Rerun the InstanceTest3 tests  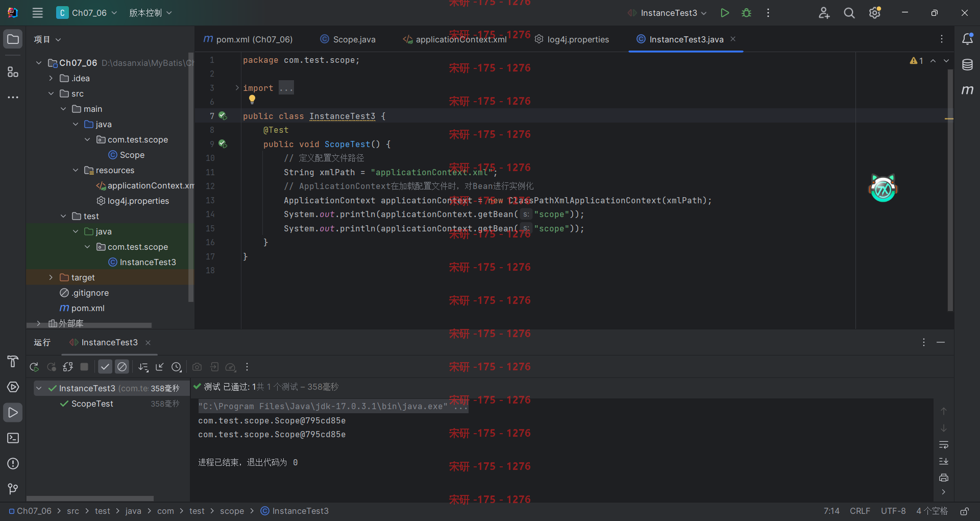(34, 367)
